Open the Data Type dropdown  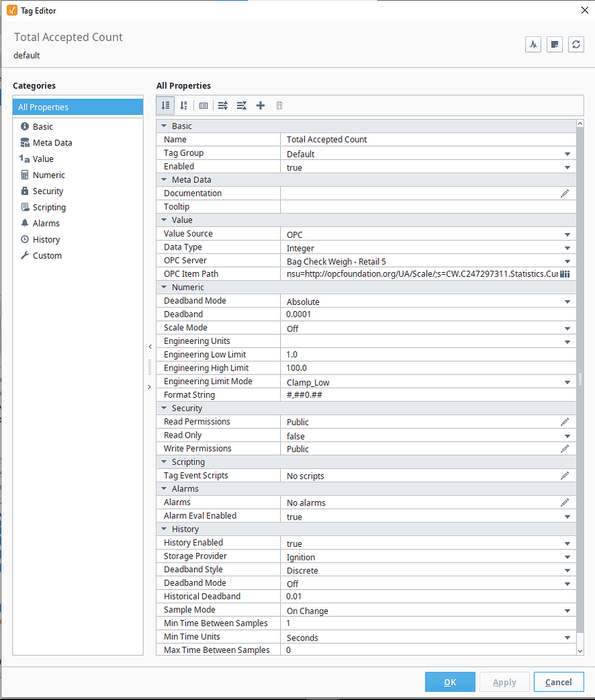coord(568,247)
